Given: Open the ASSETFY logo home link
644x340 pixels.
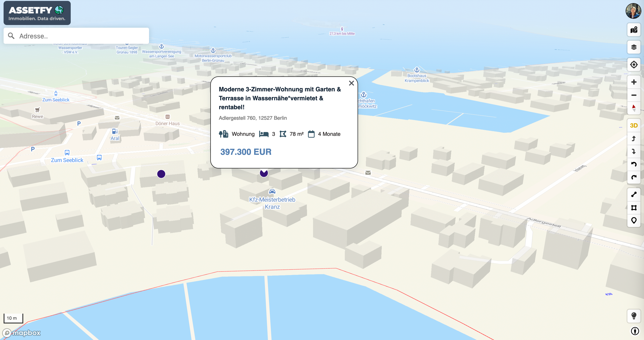Looking at the screenshot, I should tap(37, 13).
